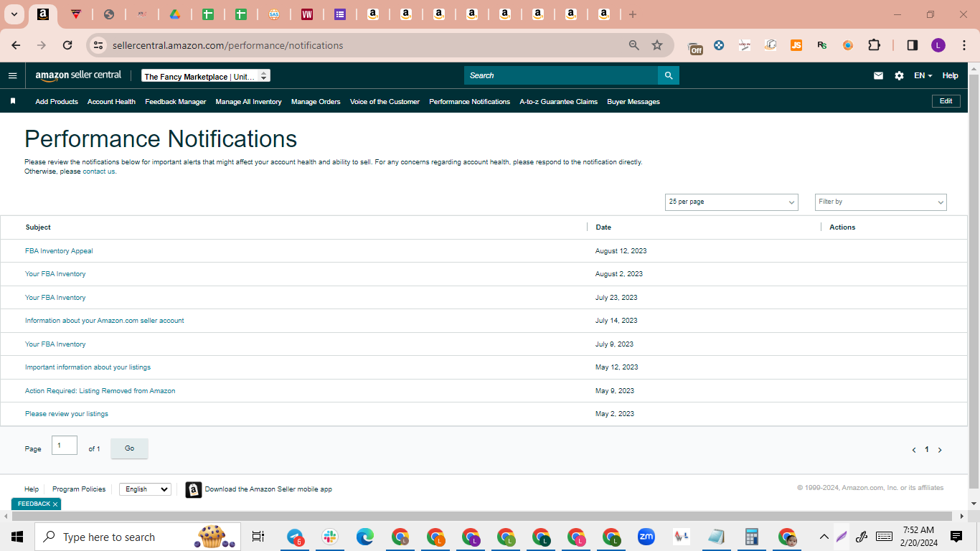Click Help in the Seller Central header
980x551 pixels.
(950, 75)
